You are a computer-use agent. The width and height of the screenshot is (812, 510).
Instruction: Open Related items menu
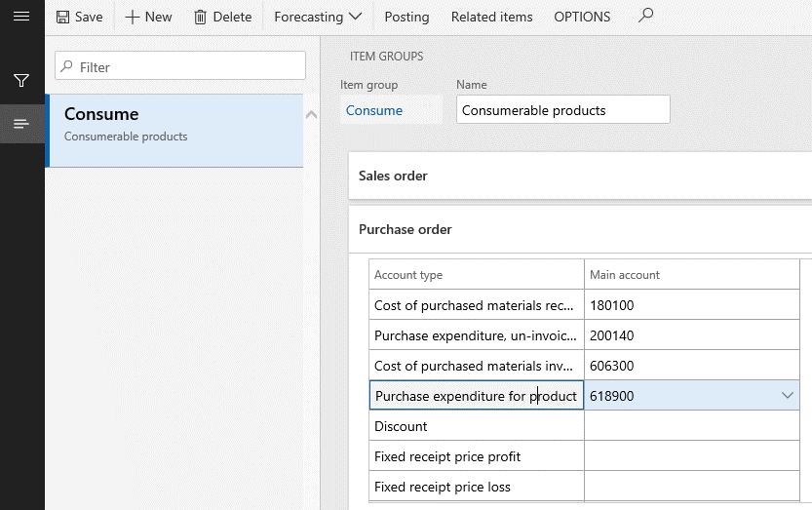(491, 17)
